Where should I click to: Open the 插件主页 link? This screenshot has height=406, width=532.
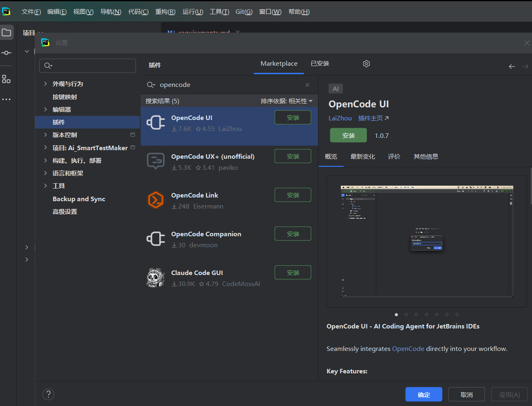(x=373, y=118)
